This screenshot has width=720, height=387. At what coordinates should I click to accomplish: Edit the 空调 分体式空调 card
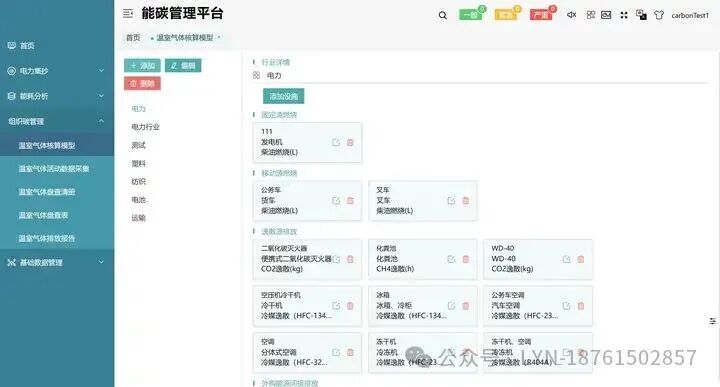(x=336, y=353)
